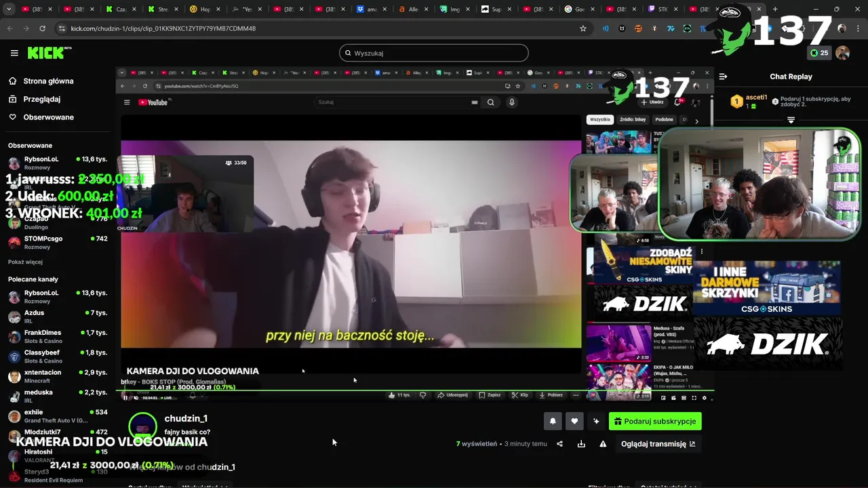Click the sparkle icon button
This screenshot has height=488, width=868.
(596, 421)
